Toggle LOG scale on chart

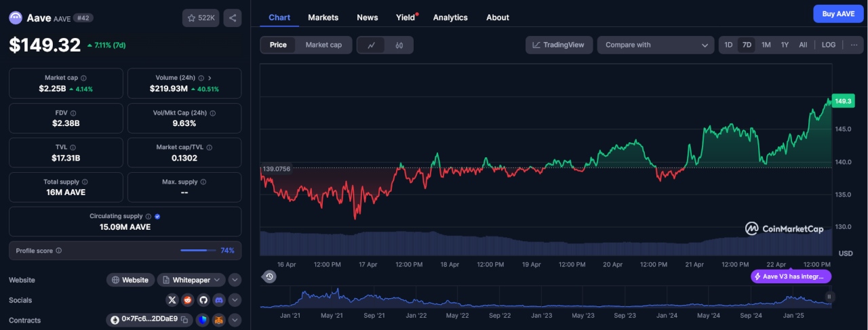[x=829, y=45]
